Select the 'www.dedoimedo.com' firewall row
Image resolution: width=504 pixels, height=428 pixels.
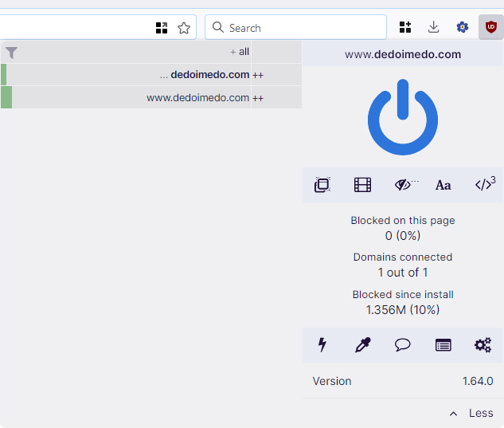pos(125,97)
